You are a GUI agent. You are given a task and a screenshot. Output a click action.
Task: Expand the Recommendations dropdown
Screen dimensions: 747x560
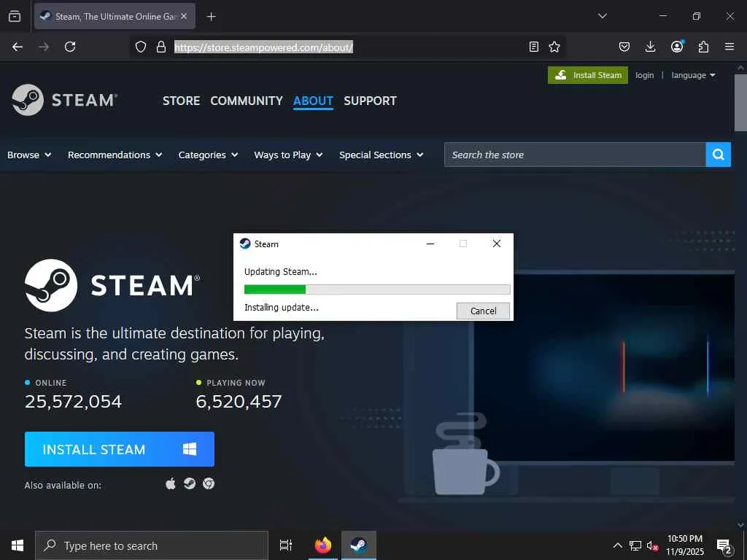coord(115,155)
